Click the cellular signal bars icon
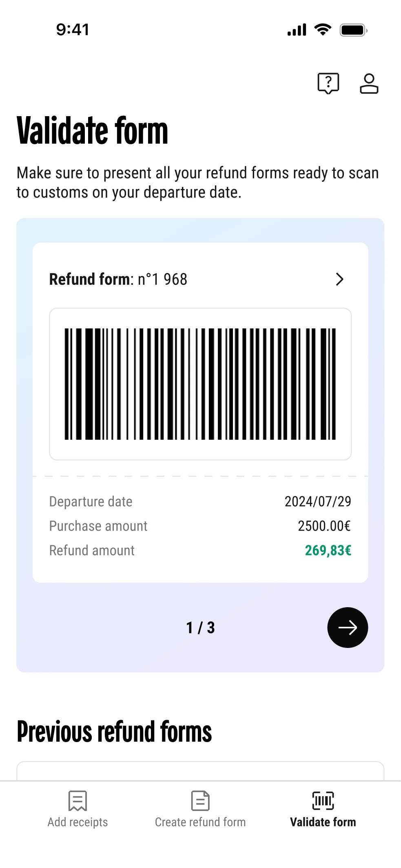This screenshot has width=401, height=868. [297, 30]
